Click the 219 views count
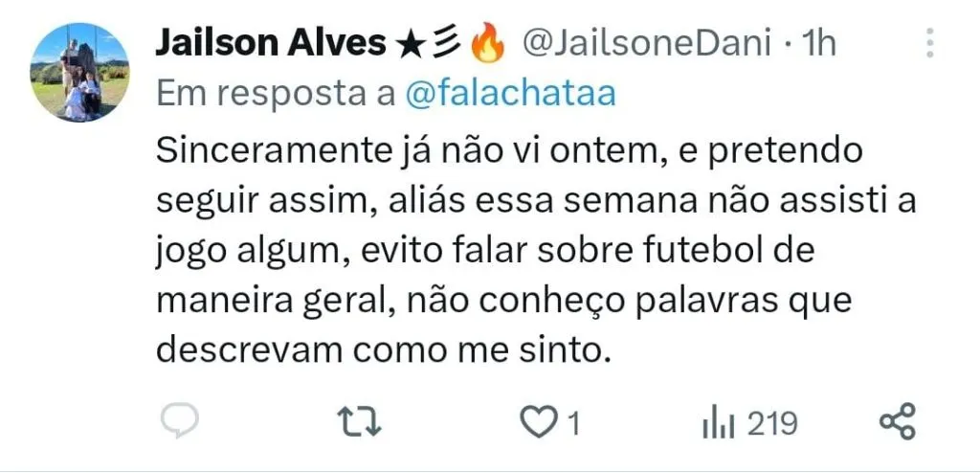 772,424
